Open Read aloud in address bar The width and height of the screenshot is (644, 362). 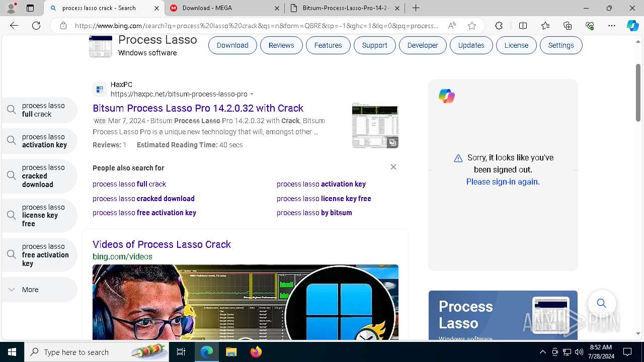(x=452, y=26)
